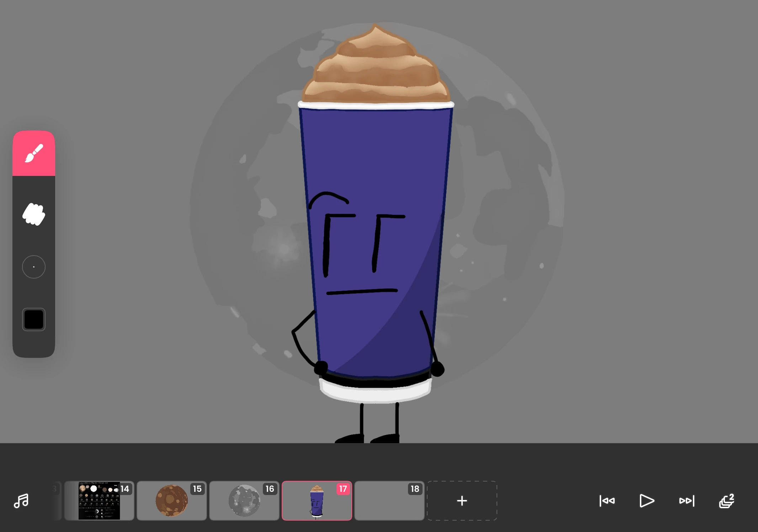This screenshot has width=758, height=532.
Task: Select frame 14 thumbnail
Action: [x=99, y=501]
